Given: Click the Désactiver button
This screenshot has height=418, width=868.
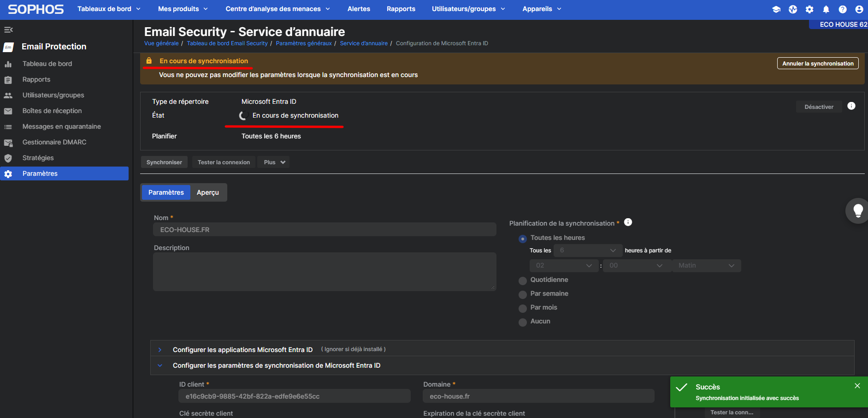Looking at the screenshot, I should (x=819, y=107).
